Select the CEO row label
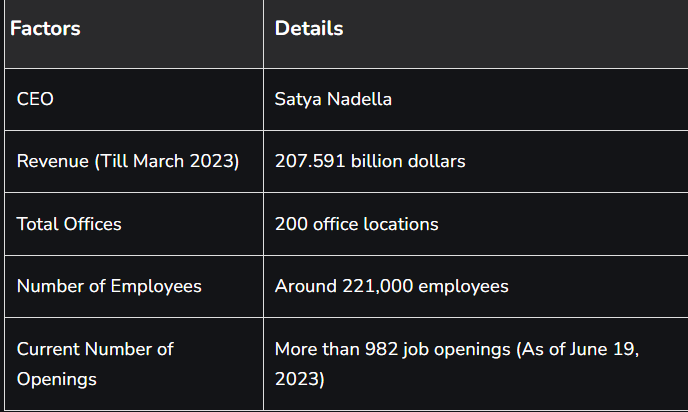Viewport: 688px width, 412px height. [34, 100]
